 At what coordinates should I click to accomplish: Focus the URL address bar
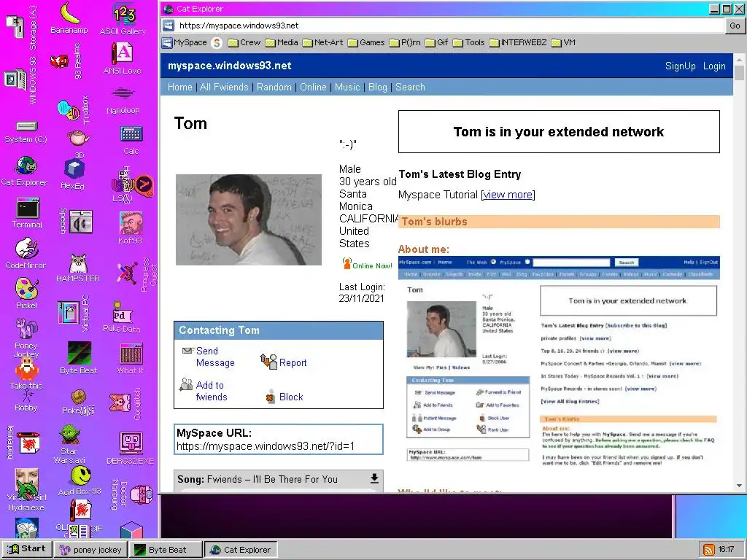pos(449,26)
